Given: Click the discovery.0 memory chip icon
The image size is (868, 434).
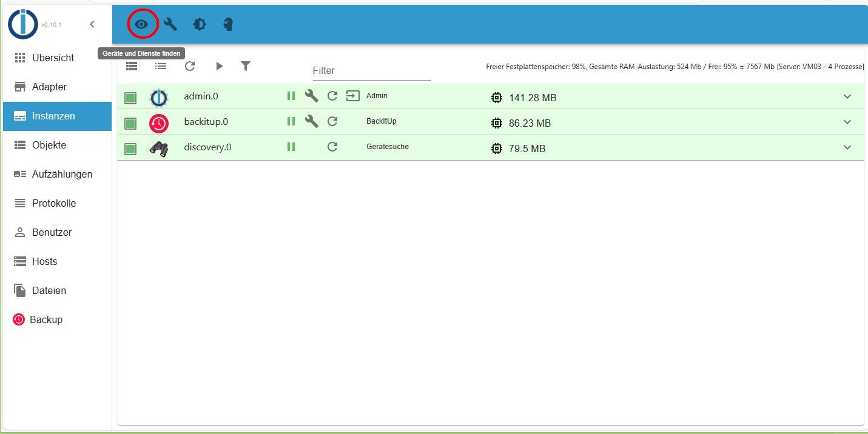Looking at the screenshot, I should pos(497,149).
